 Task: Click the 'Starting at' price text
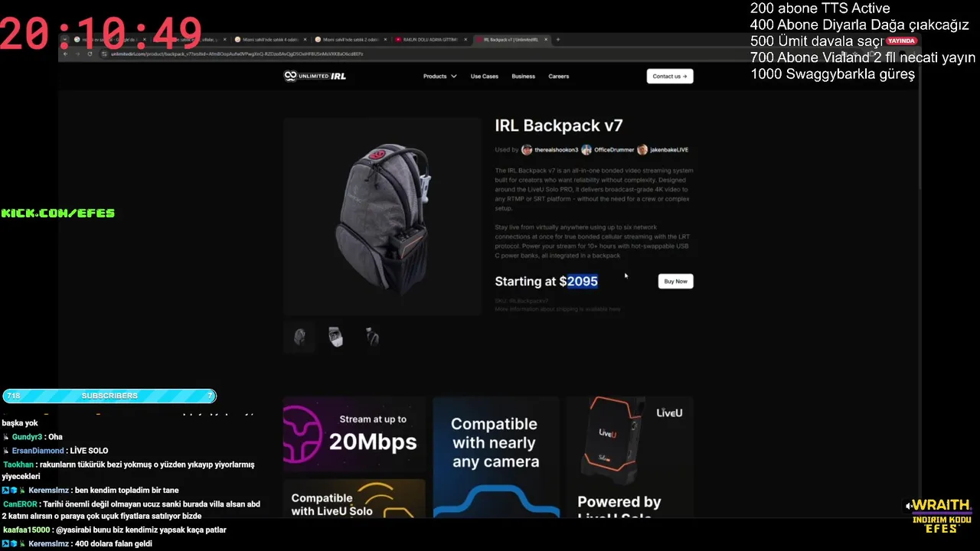point(525,282)
